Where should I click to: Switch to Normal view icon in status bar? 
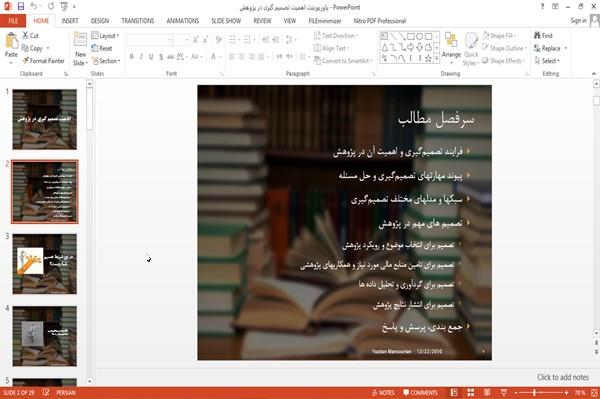[454, 393]
